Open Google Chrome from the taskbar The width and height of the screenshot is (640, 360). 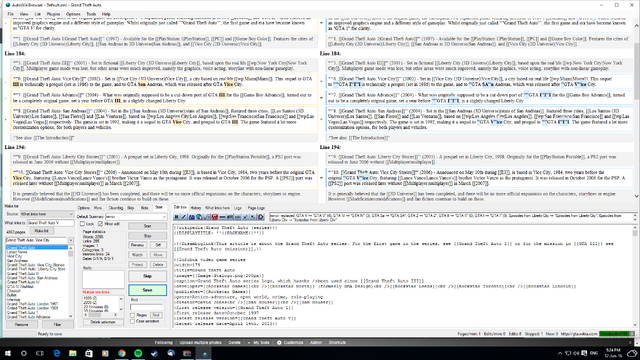tap(122, 353)
